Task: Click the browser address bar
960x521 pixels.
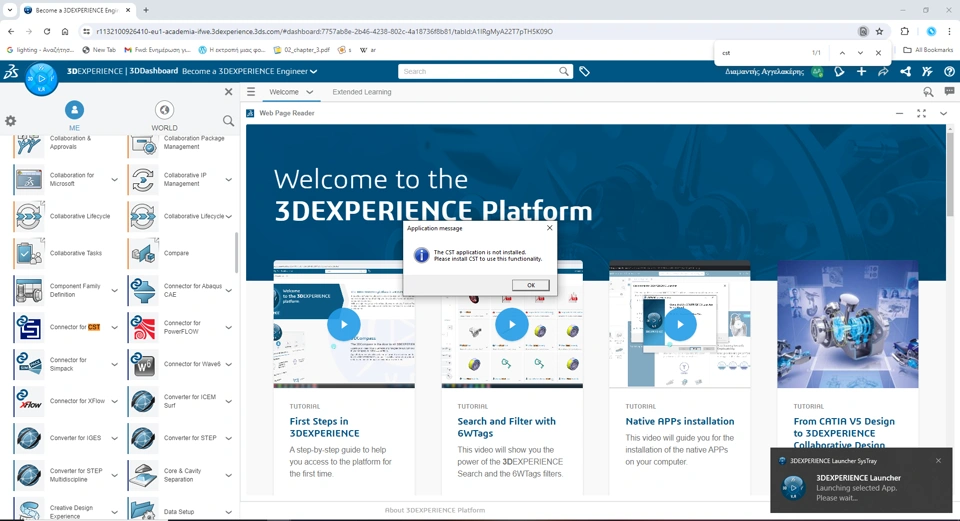Action: [471, 31]
